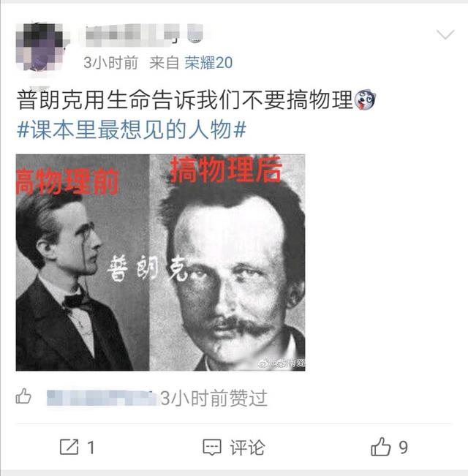
Task: Click the repost count 1
Action: pos(91,447)
